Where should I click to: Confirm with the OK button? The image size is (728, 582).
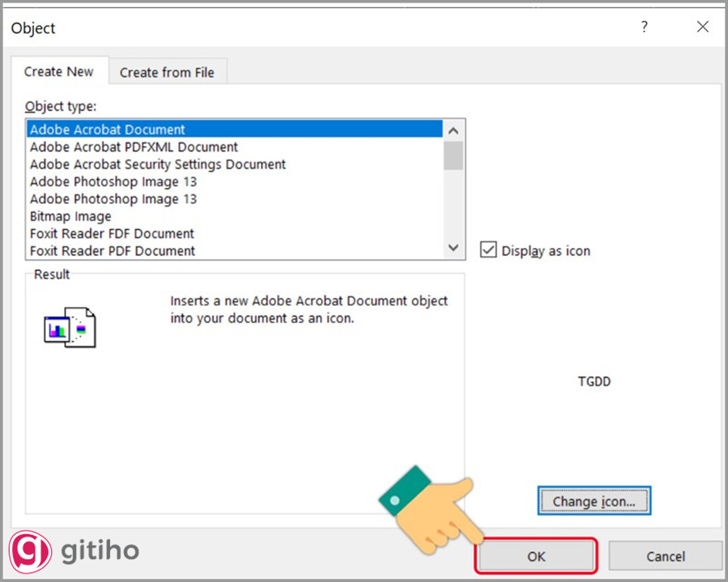pos(536,556)
